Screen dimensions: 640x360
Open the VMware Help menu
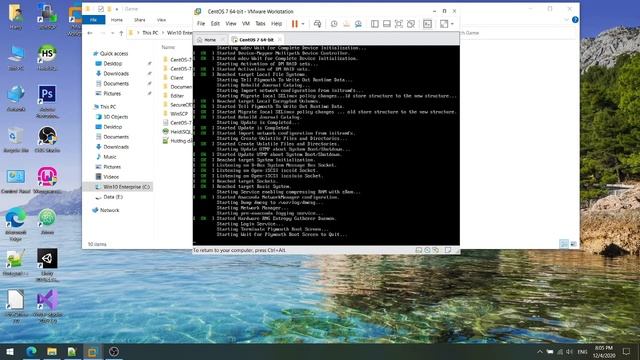276,24
